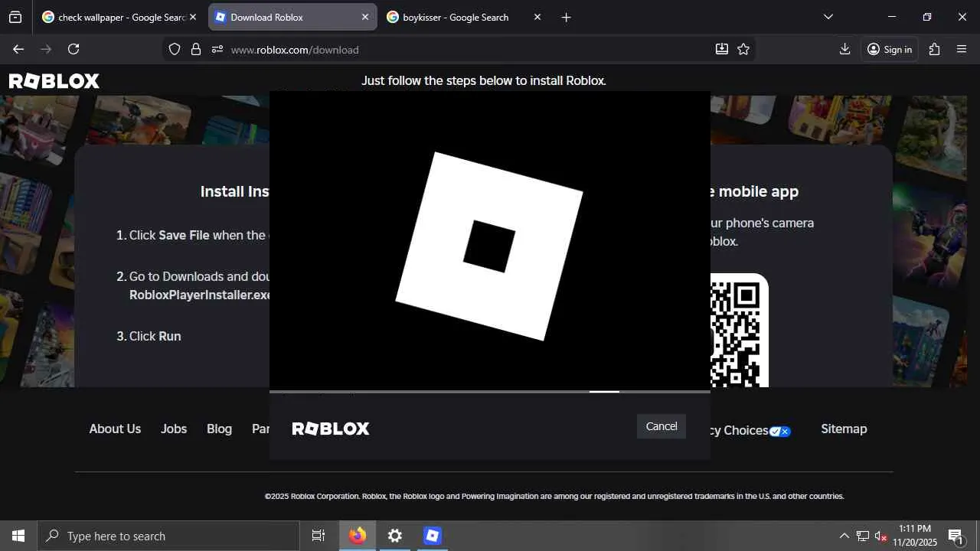The width and height of the screenshot is (980, 551).
Task: Click the Roblox logo in the dialog footer
Action: 331,429
